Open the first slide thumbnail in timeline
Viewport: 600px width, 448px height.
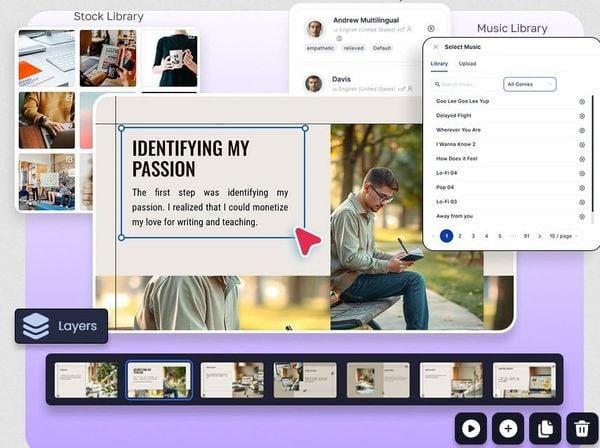pyautogui.click(x=86, y=380)
